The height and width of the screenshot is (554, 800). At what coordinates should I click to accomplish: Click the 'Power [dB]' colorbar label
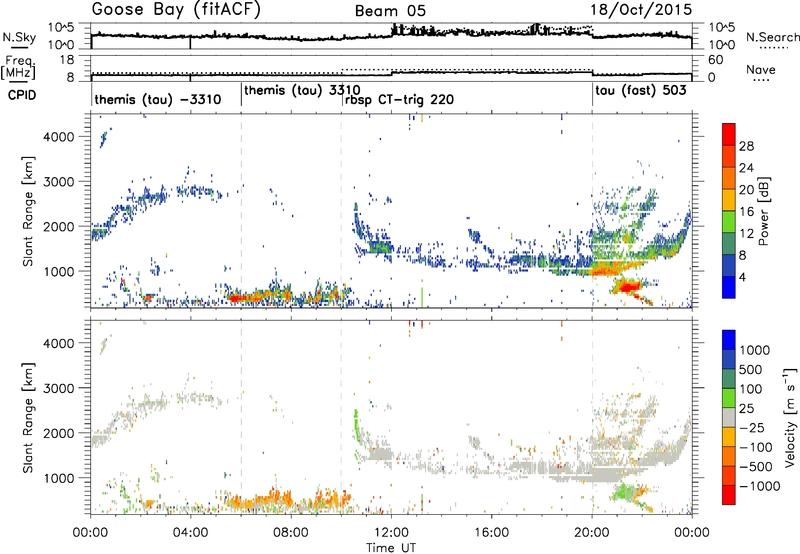pyautogui.click(x=764, y=212)
